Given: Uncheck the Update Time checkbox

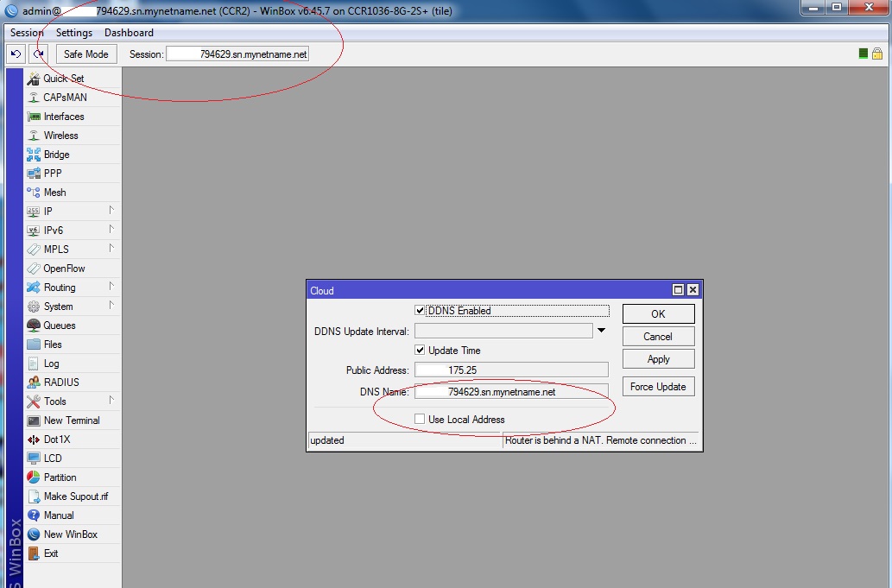Looking at the screenshot, I should pos(420,351).
